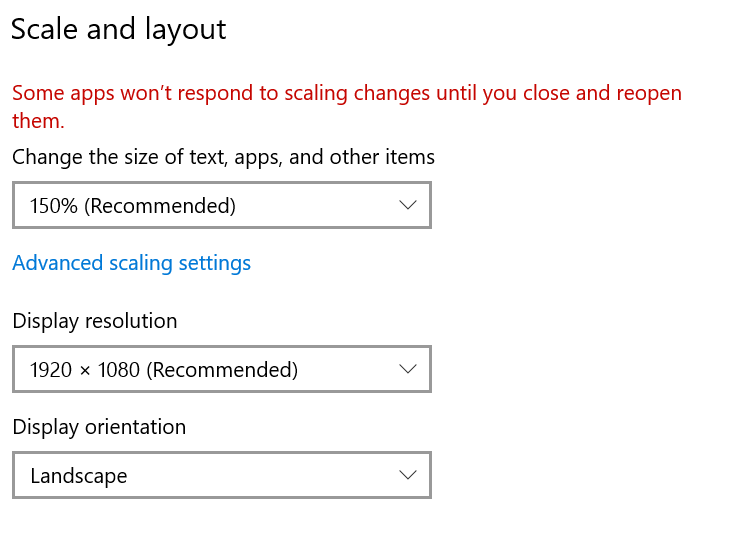Open the 150% (Recommended) scaling dropdown
This screenshot has height=536, width=746.
pos(221,205)
